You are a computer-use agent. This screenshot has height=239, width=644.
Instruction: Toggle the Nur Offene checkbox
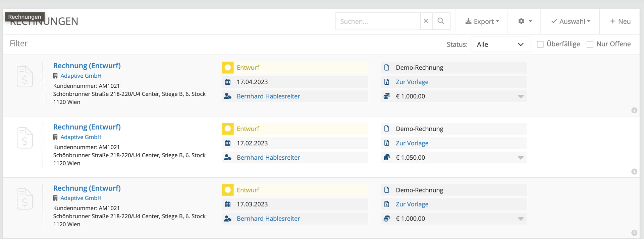point(590,44)
